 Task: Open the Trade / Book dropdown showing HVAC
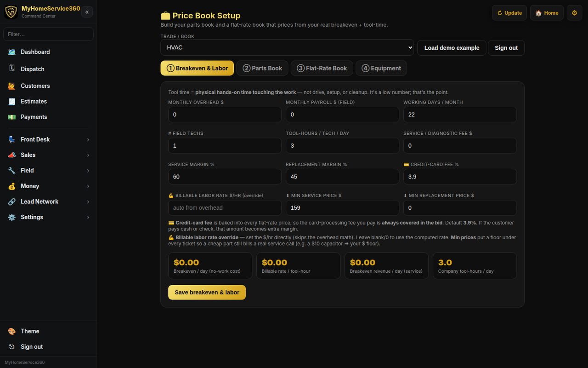pyautogui.click(x=287, y=48)
